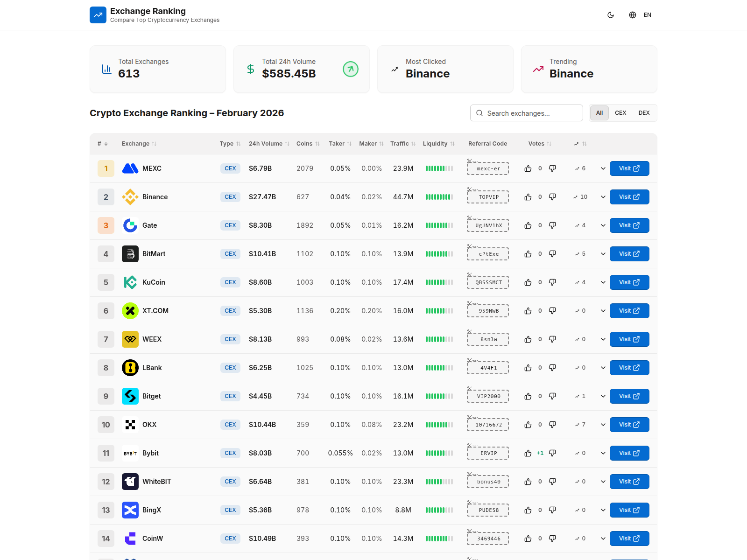This screenshot has height=560, width=747.
Task: Click the Binance exchange logo in row 2
Action: coord(130,197)
